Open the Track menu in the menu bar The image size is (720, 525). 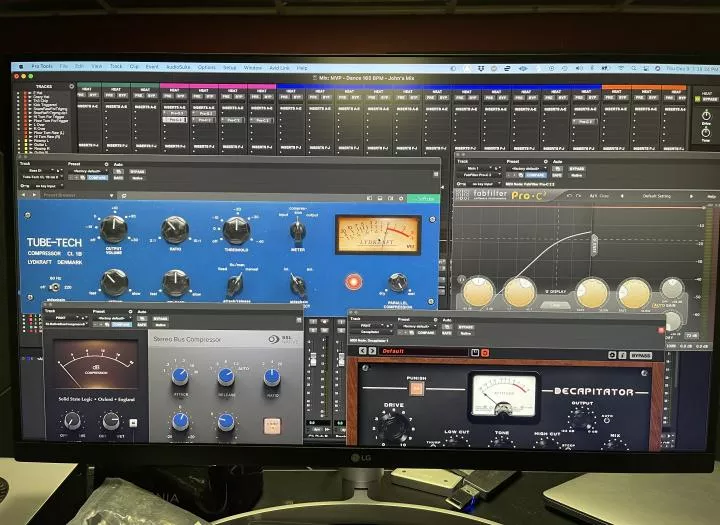pos(116,66)
